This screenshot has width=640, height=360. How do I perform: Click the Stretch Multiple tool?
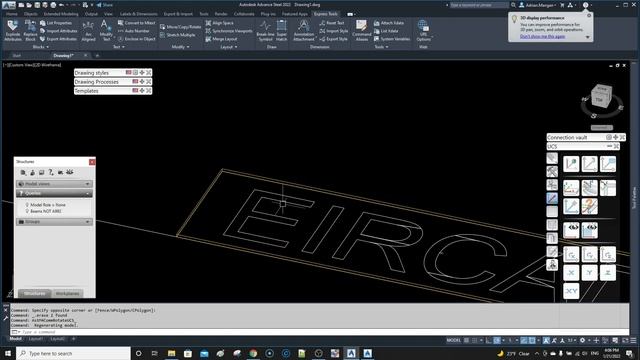tap(178, 35)
